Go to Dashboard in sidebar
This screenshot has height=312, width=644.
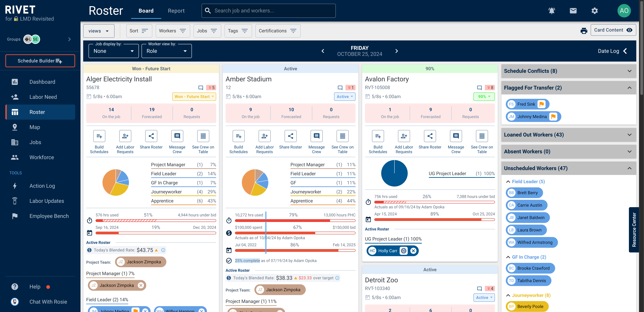[x=40, y=82]
